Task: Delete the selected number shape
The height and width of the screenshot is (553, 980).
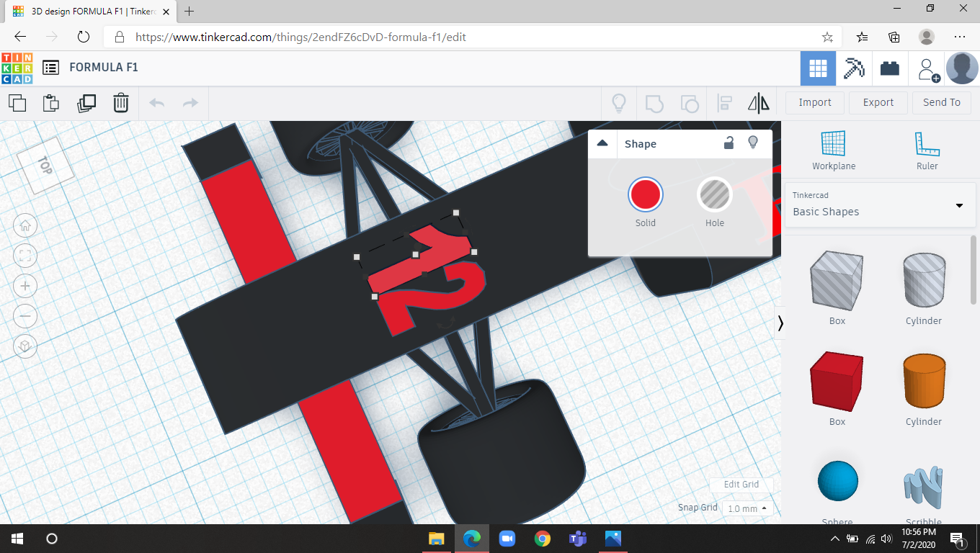Action: 120,103
